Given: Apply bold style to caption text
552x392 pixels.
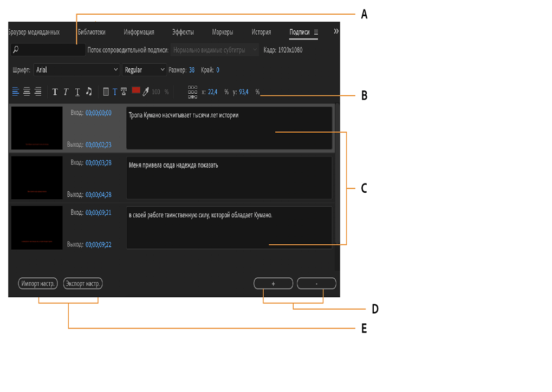Looking at the screenshot, I should point(55,92).
